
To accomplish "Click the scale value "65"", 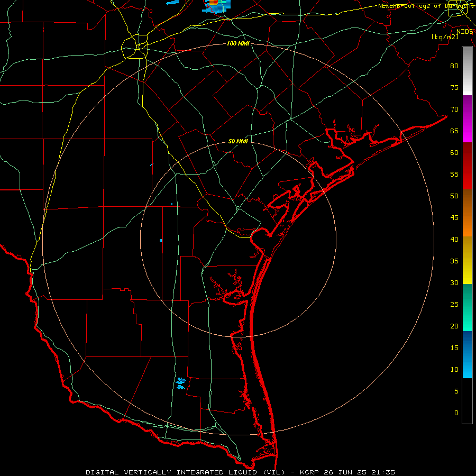I will [454, 131].
